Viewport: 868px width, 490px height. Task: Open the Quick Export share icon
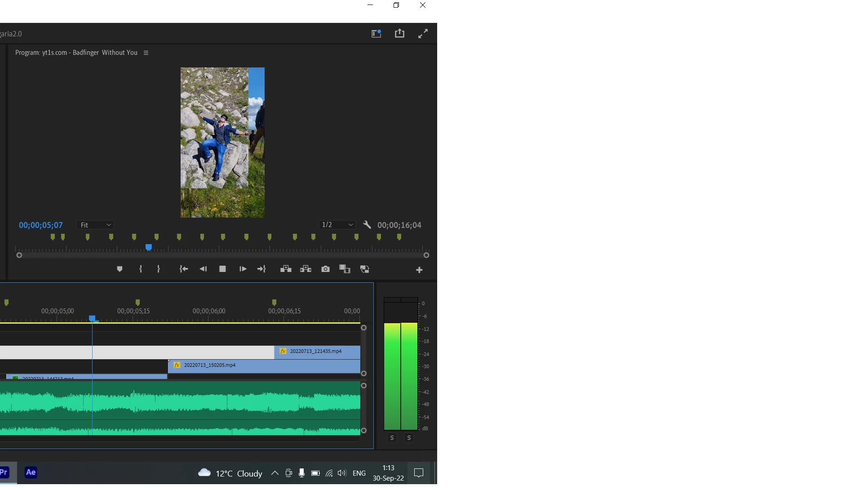399,34
